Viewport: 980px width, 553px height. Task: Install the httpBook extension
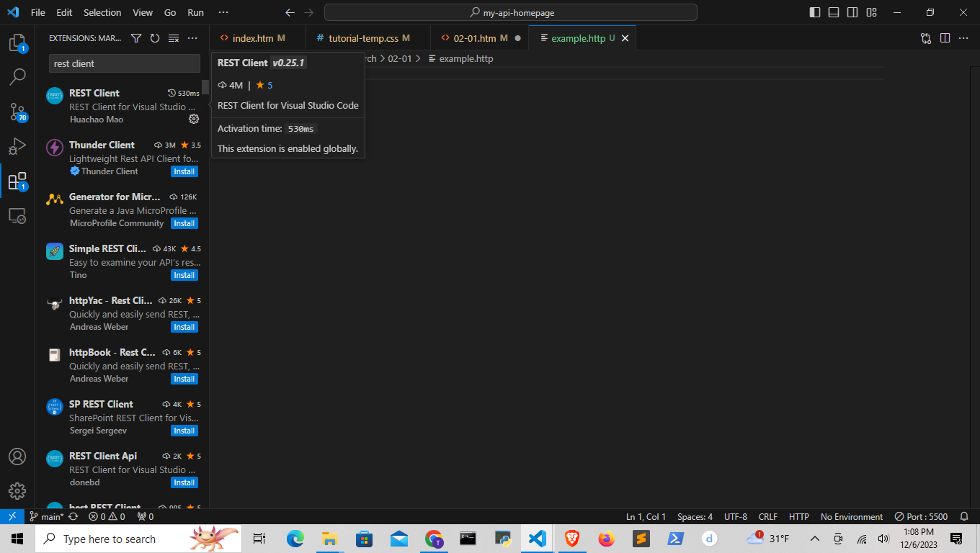(x=184, y=379)
